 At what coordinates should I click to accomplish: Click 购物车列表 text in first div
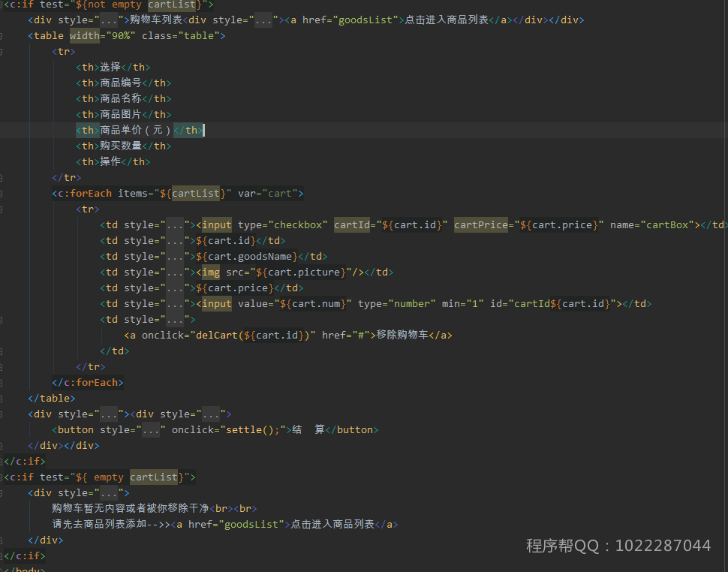[x=156, y=20]
